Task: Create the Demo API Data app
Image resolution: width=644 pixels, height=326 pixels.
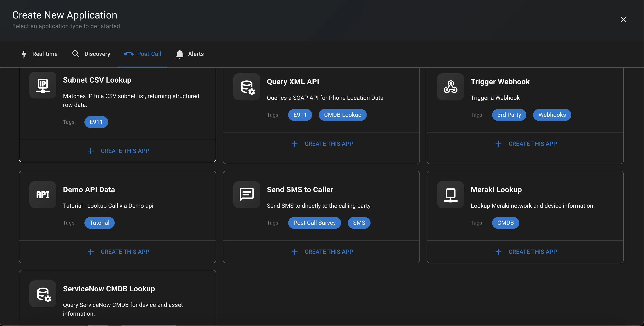Action: tap(117, 252)
